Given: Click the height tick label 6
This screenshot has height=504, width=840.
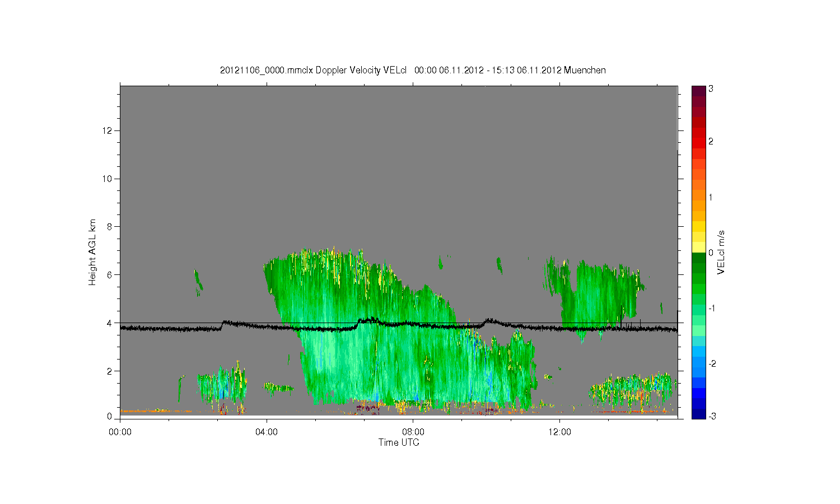Looking at the screenshot, I should (x=110, y=275).
